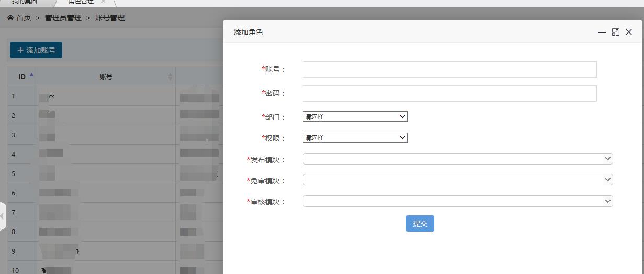Open the 部门 dropdown
The width and height of the screenshot is (644, 274).
(355, 116)
